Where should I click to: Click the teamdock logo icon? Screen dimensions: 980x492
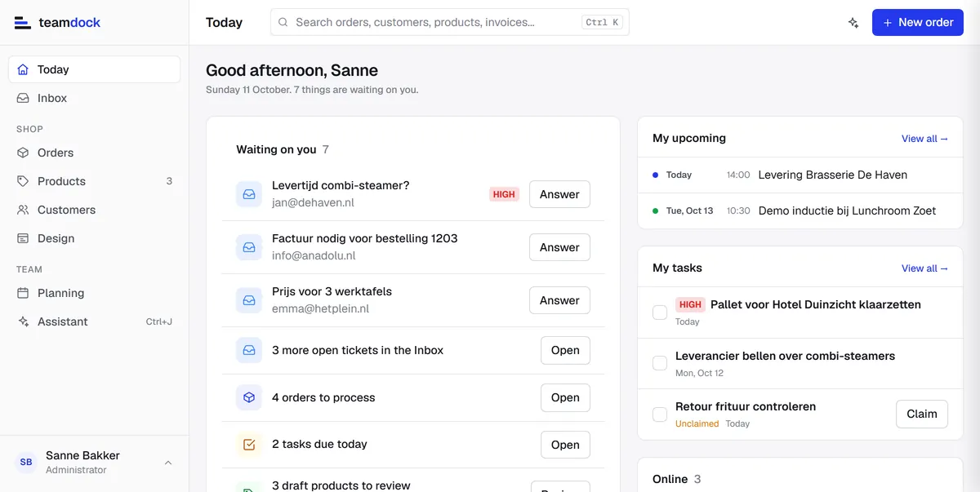pos(23,23)
